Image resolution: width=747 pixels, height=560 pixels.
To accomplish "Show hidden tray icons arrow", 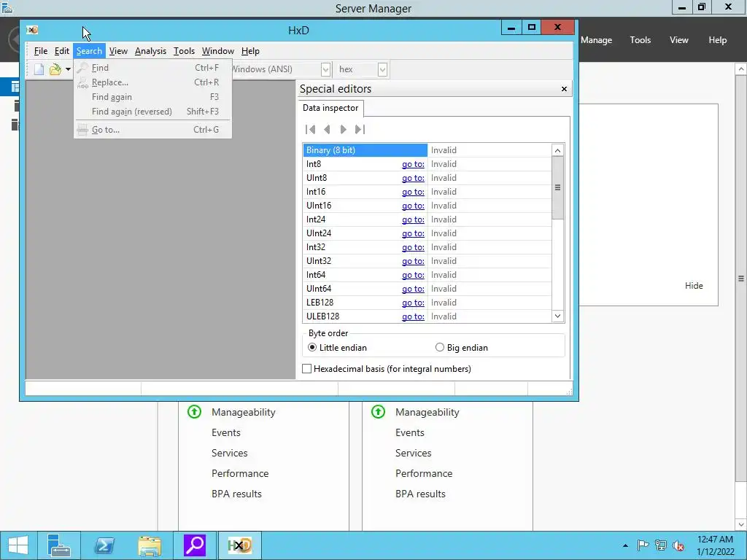I will click(x=625, y=545).
